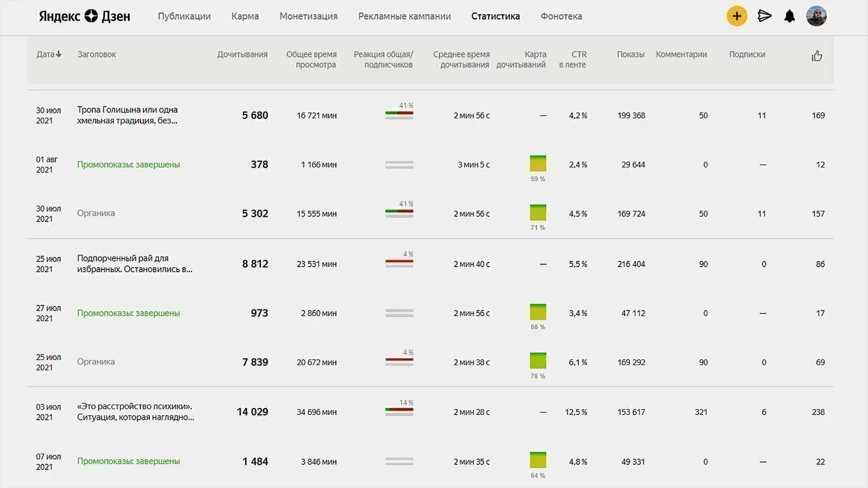
Task: Go to the Карма section
Action: coord(245,16)
